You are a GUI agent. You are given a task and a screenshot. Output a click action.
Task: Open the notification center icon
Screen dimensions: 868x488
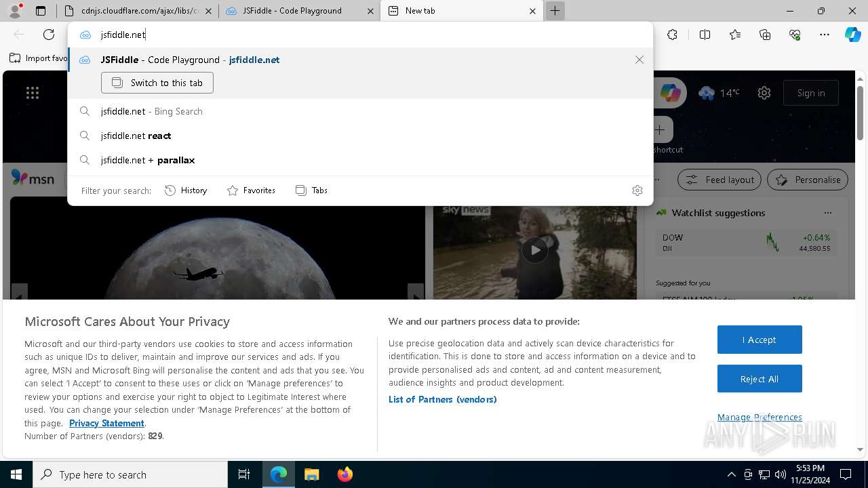(846, 474)
